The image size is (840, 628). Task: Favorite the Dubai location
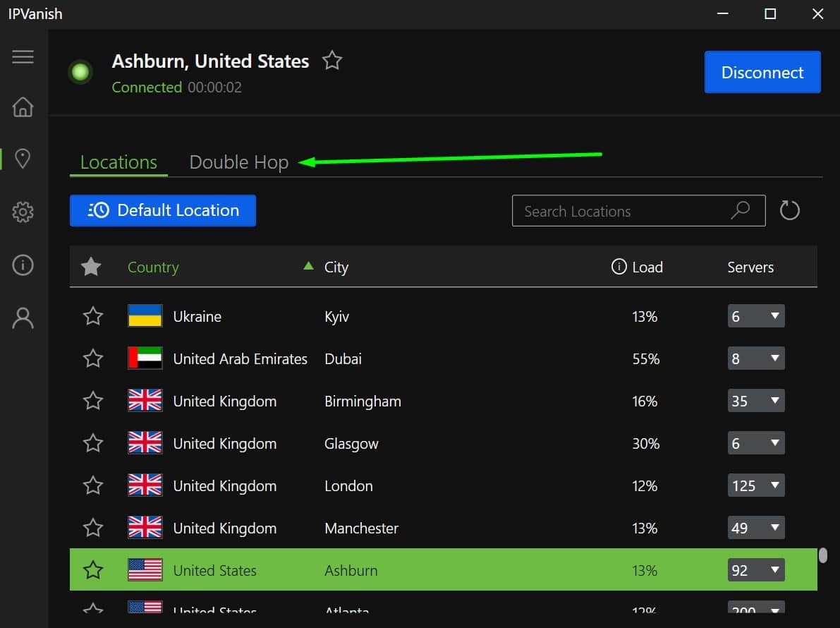tap(93, 358)
